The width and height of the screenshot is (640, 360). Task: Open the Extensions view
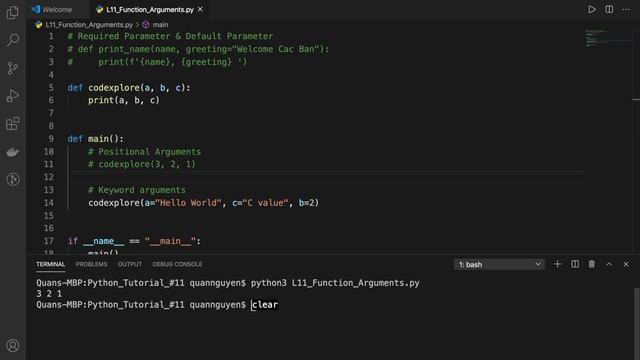(x=13, y=123)
